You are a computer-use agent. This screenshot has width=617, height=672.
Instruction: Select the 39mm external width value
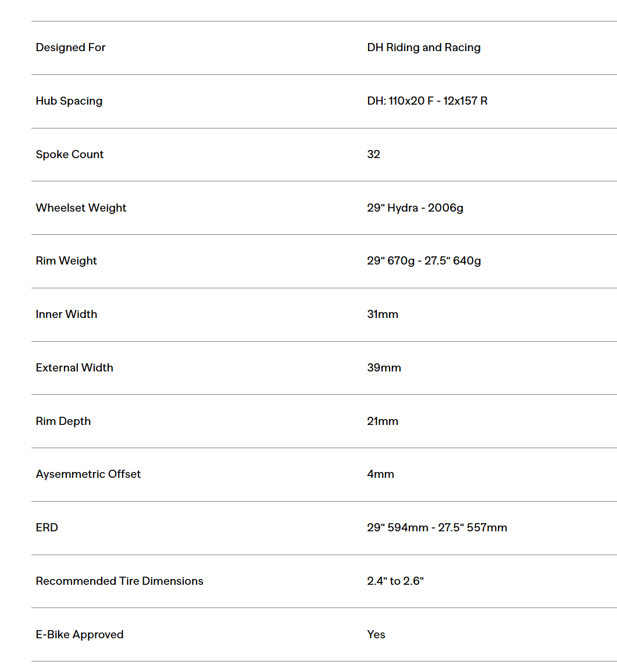pyautogui.click(x=384, y=368)
